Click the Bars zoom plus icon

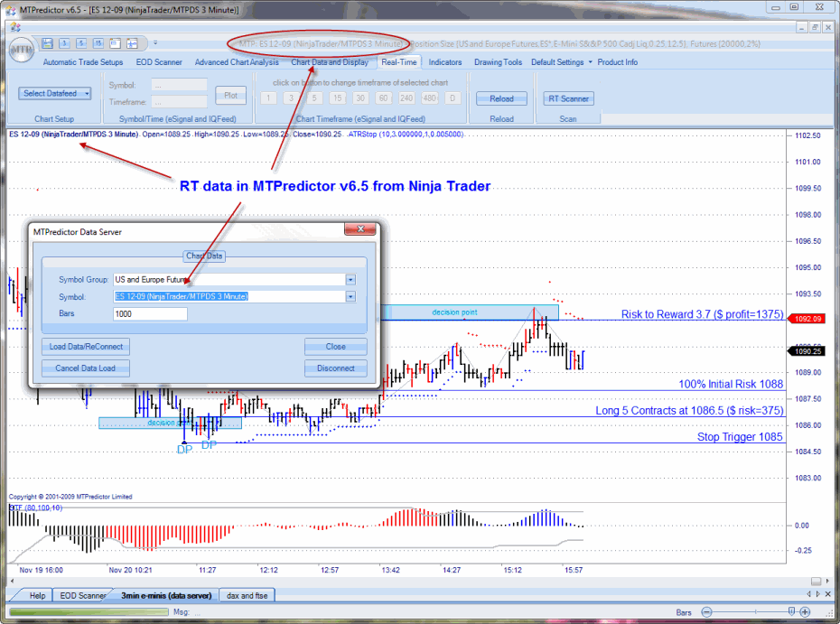[805, 612]
